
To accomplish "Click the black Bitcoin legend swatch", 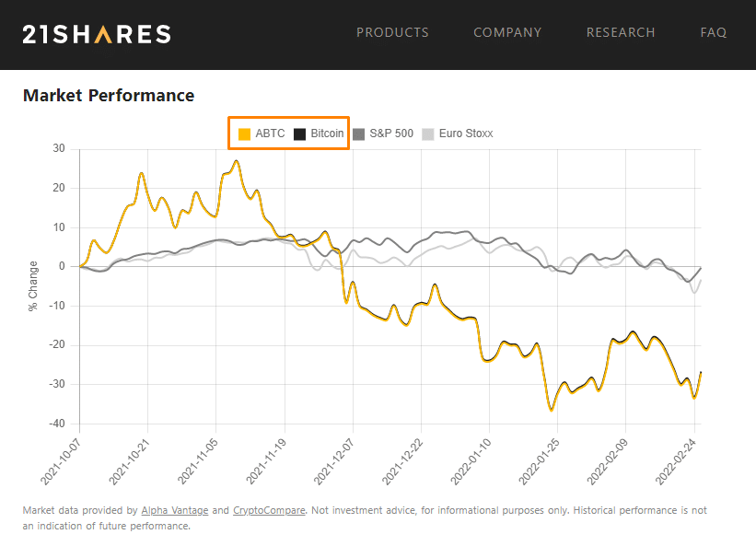I will (x=299, y=134).
